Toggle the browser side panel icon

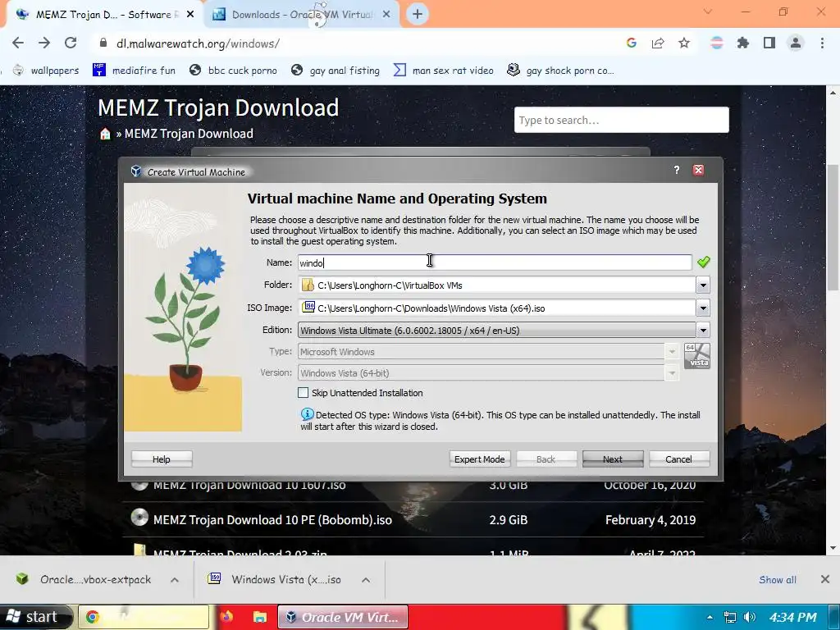coord(769,43)
